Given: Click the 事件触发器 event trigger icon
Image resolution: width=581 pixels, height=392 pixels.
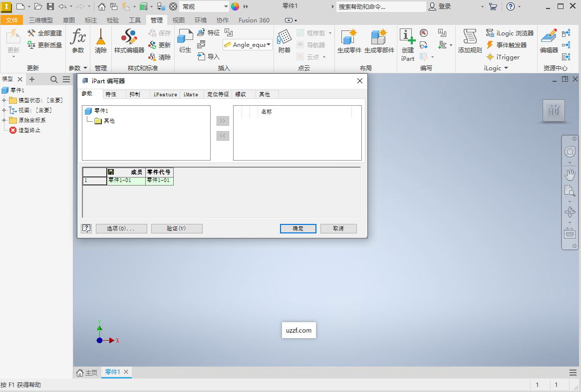Looking at the screenshot, I should (x=507, y=45).
